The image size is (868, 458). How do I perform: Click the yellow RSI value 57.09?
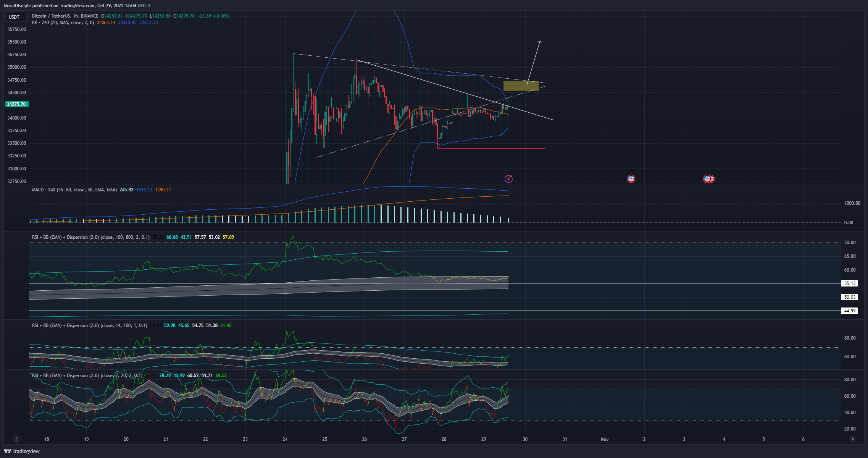(x=228, y=237)
